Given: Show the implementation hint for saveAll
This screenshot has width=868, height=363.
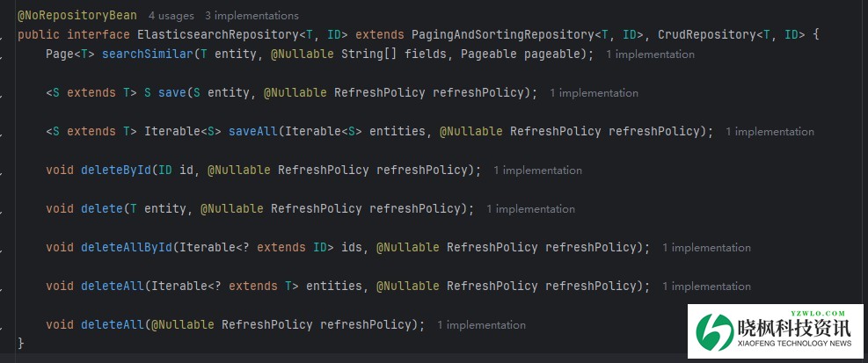Looking at the screenshot, I should [770, 132].
